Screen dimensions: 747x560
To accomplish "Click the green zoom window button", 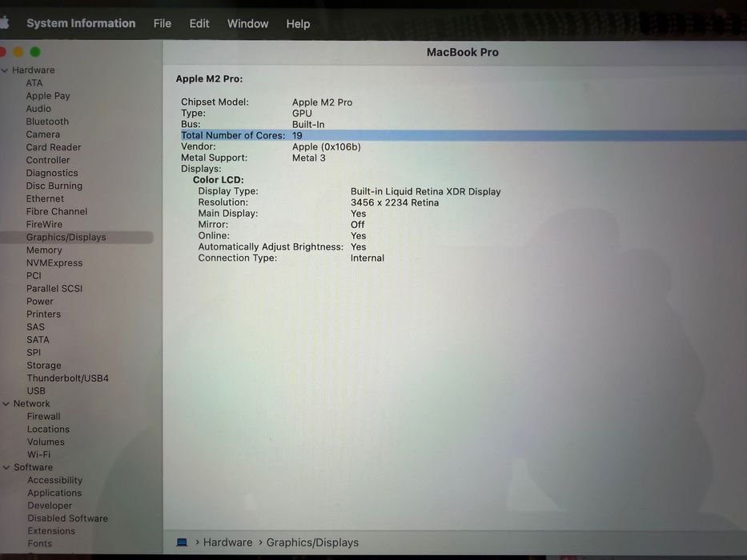I will (35, 51).
